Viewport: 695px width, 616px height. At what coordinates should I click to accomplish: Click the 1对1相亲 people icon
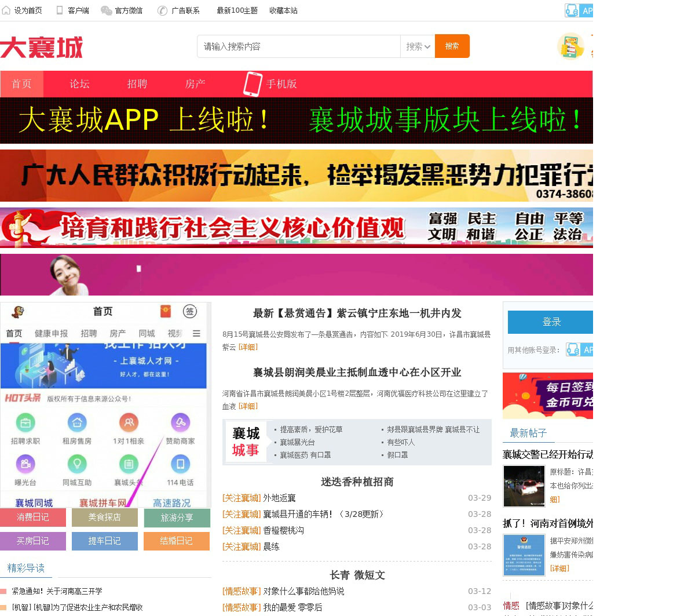(129, 423)
